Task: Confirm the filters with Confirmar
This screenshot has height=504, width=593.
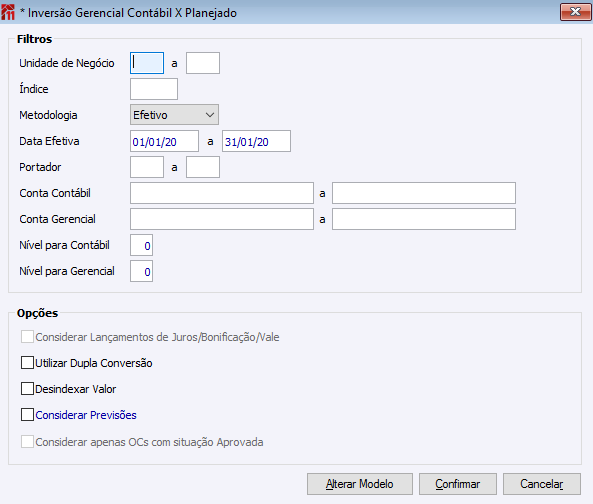Action: (458, 484)
